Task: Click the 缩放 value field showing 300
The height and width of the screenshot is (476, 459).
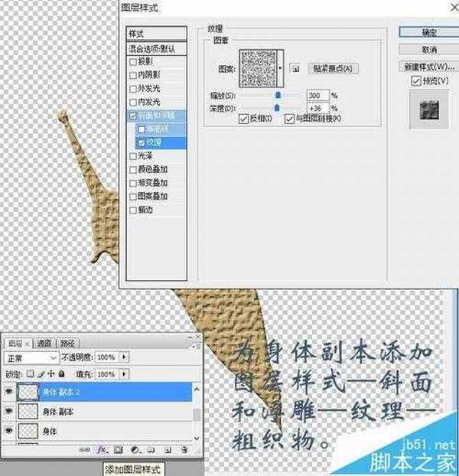Action: (318, 96)
